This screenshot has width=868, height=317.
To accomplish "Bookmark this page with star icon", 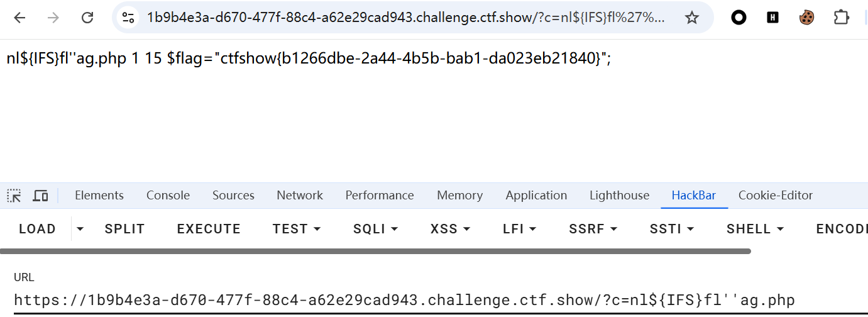I will [x=692, y=18].
